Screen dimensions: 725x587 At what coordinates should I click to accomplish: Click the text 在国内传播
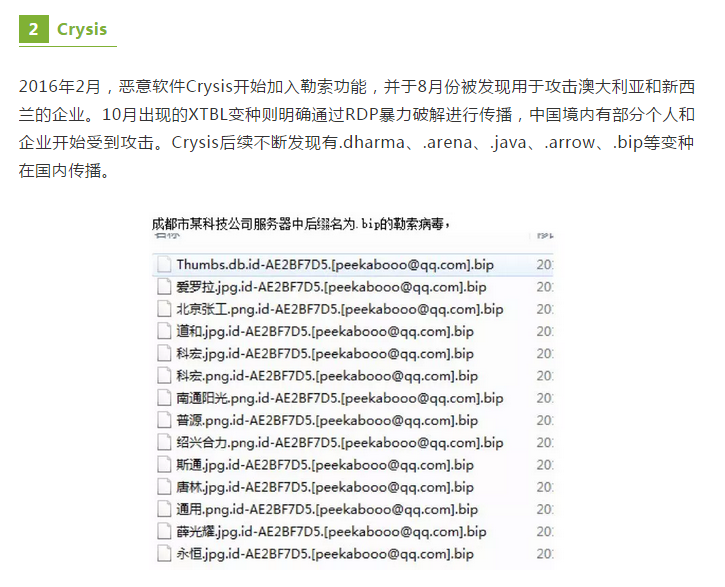pyautogui.click(x=64, y=171)
